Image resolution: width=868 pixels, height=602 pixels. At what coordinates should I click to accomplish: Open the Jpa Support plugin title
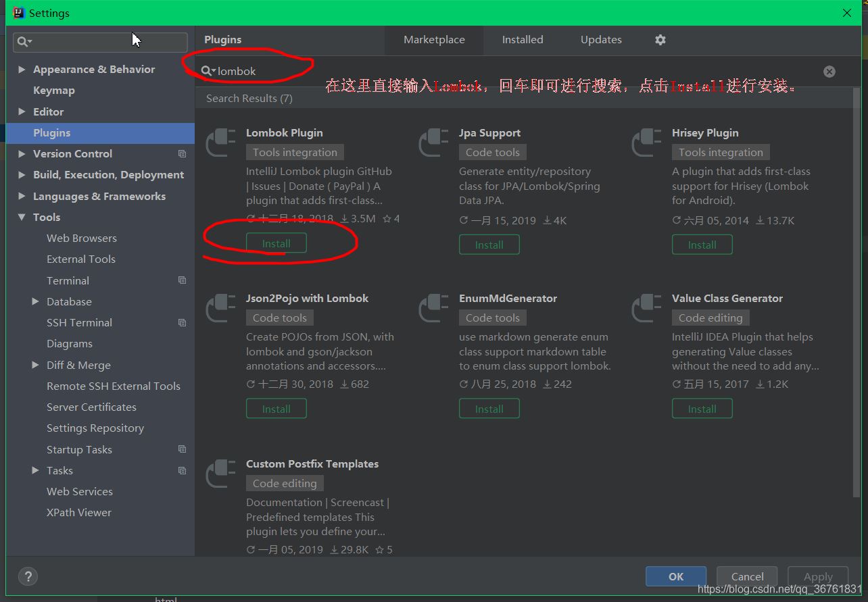(x=489, y=133)
